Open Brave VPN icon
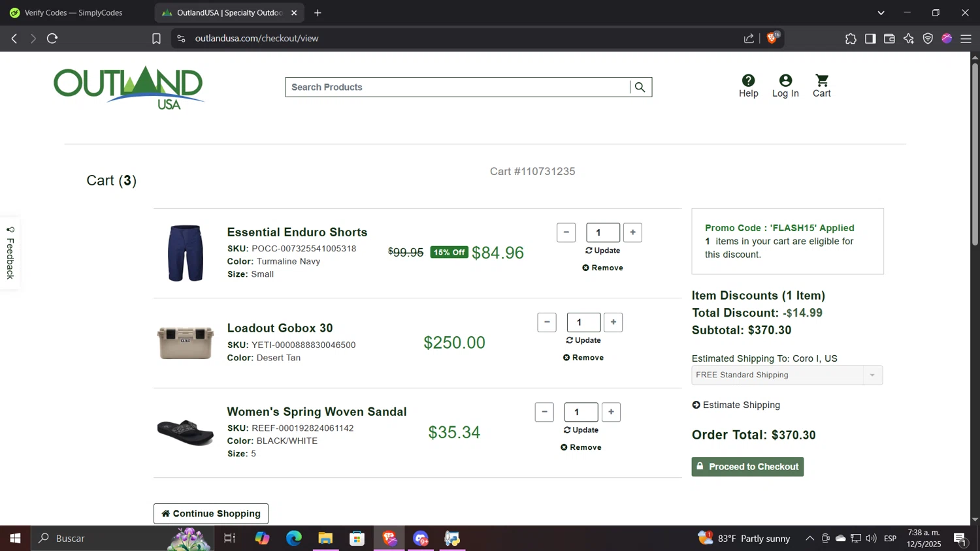Screen dimensions: 980x551 pyautogui.click(x=928, y=39)
